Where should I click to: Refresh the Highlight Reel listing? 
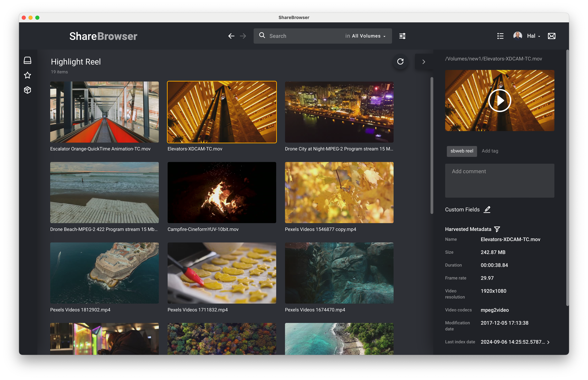point(400,61)
